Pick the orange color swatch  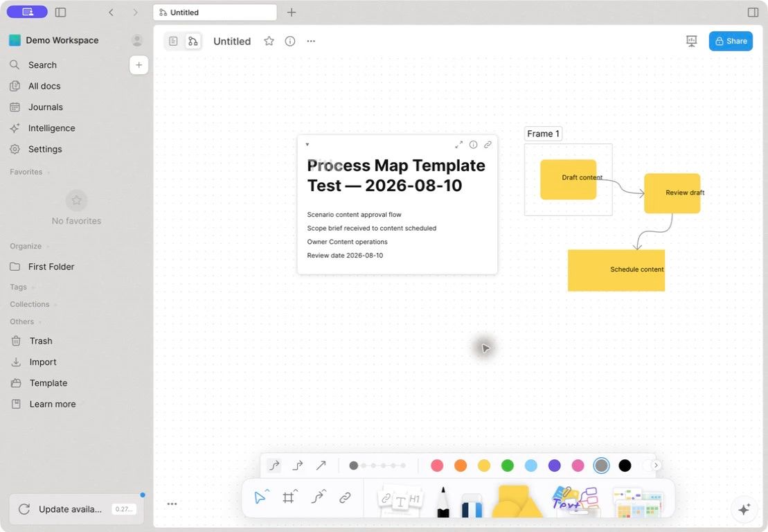tap(461, 465)
